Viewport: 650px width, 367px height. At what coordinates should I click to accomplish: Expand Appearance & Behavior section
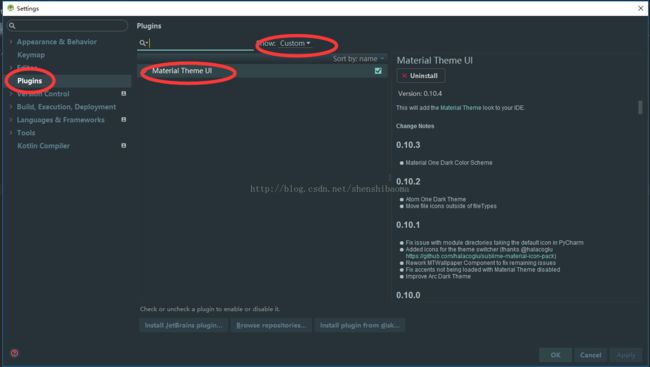coord(11,42)
